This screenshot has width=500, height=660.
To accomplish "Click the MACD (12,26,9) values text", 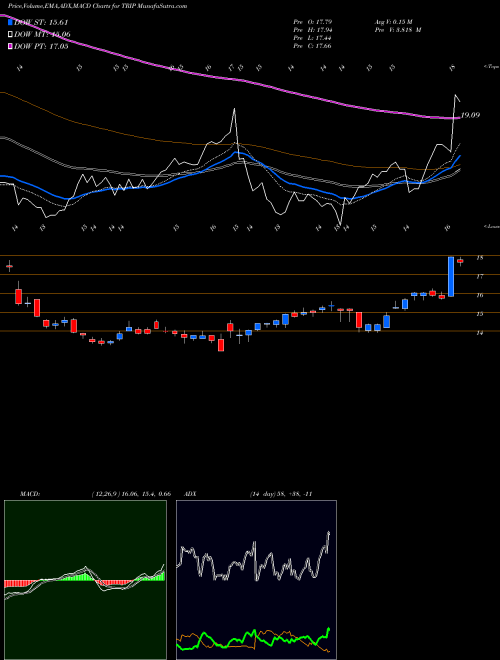I will click(131, 494).
